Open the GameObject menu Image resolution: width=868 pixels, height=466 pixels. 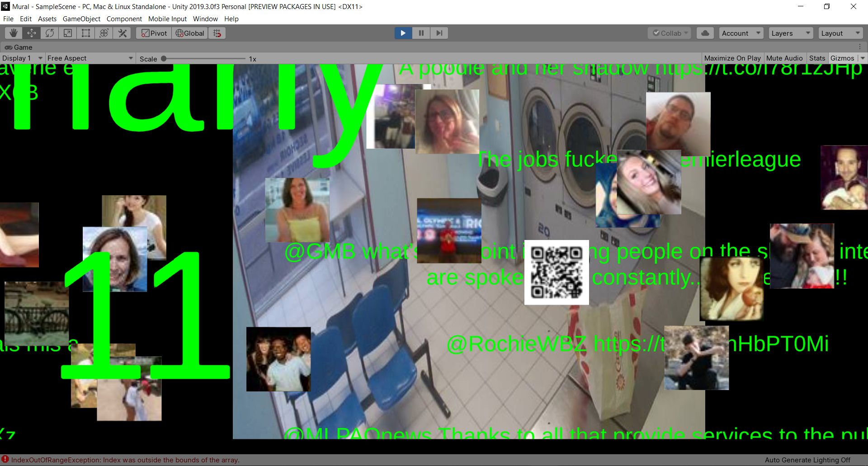tap(81, 19)
